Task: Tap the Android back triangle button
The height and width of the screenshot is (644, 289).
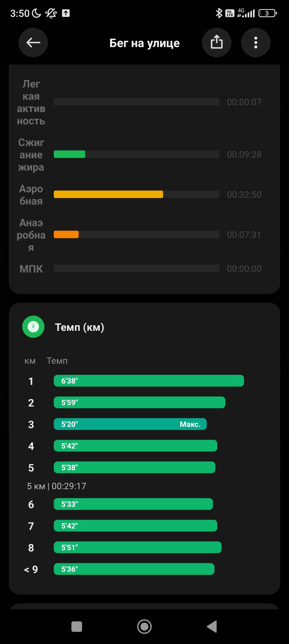Action: (x=212, y=627)
